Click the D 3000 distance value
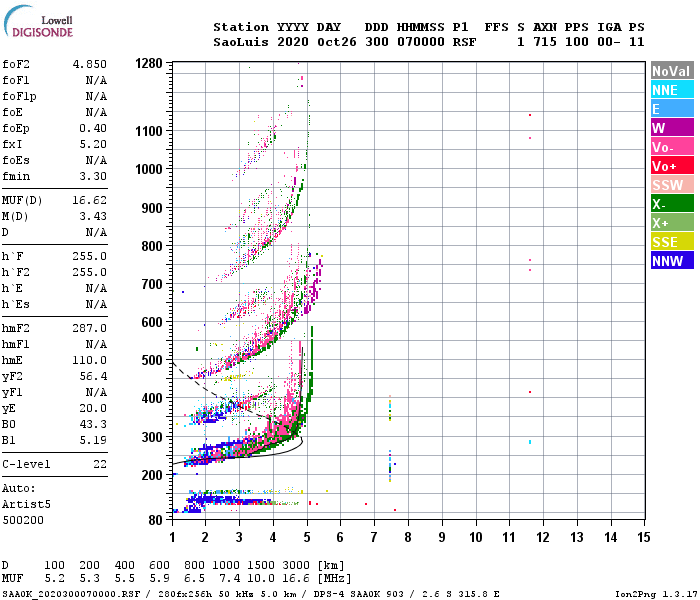Image resolution: width=700 pixels, height=600 pixels. tap(296, 565)
